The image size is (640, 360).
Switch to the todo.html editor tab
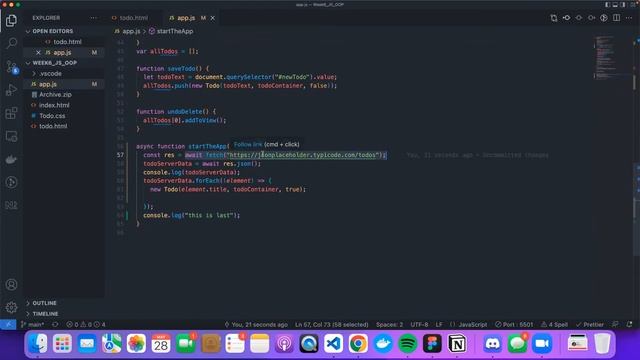pyautogui.click(x=133, y=18)
